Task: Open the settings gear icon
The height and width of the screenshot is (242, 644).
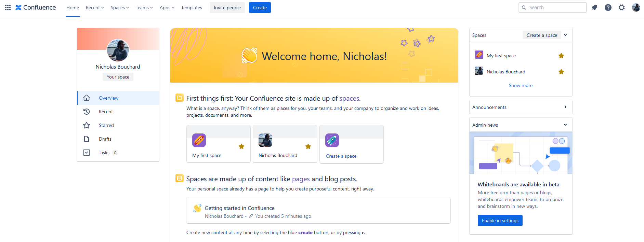Action: coord(622,8)
